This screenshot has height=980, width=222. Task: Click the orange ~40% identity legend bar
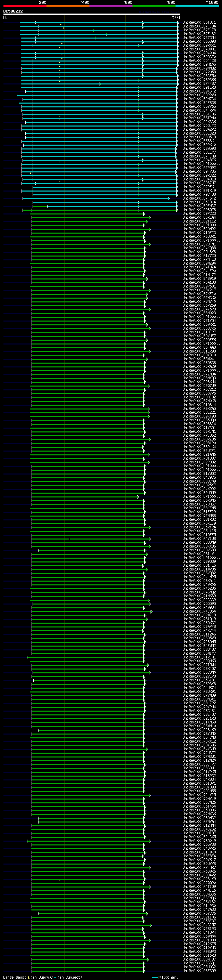pyautogui.click(x=68, y=6)
